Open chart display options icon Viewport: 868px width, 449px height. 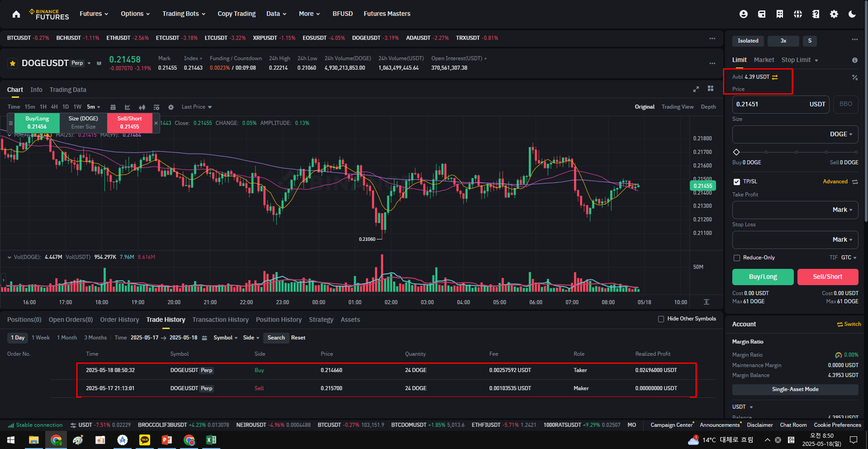[156, 107]
